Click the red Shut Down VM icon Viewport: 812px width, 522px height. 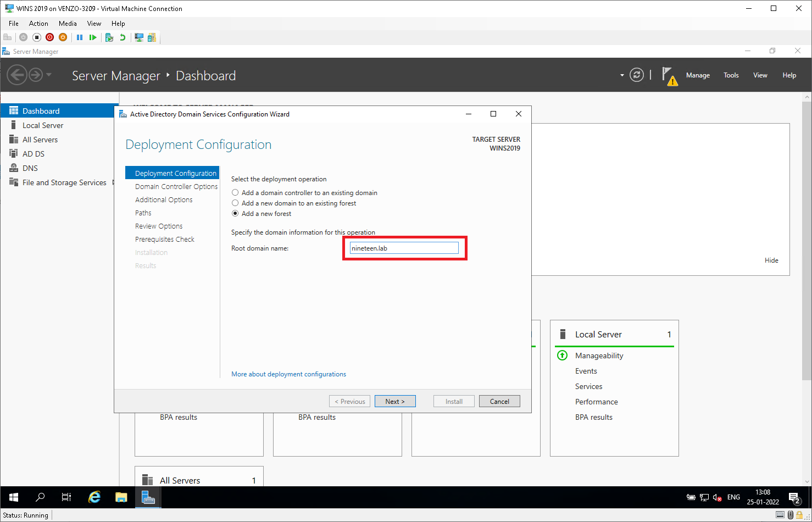coord(50,37)
